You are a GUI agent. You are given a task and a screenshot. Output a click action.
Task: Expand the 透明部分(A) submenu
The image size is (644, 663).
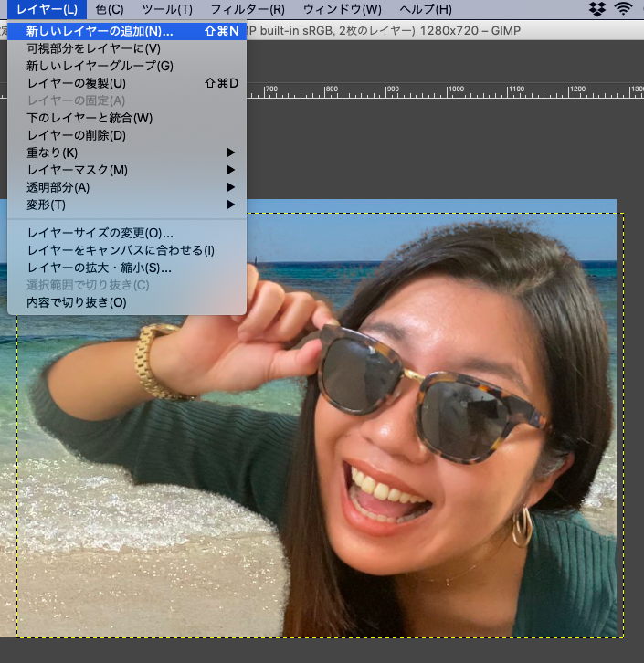click(x=127, y=187)
